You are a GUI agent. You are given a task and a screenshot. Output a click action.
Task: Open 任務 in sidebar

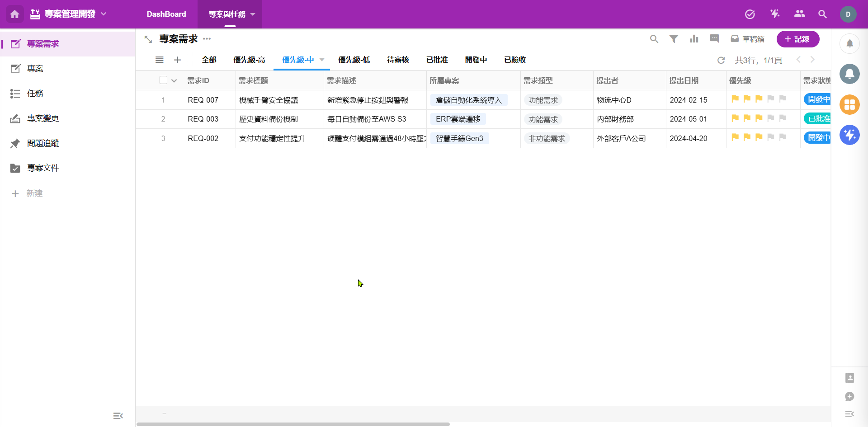tap(68, 94)
